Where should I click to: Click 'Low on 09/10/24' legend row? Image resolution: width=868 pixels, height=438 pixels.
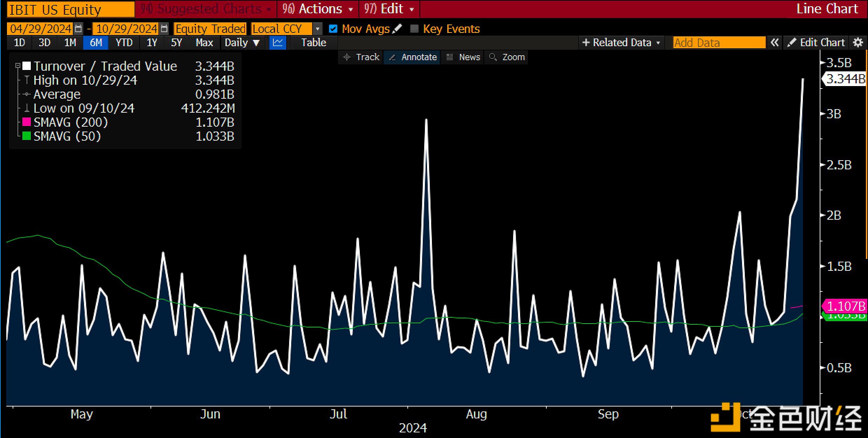[126, 108]
